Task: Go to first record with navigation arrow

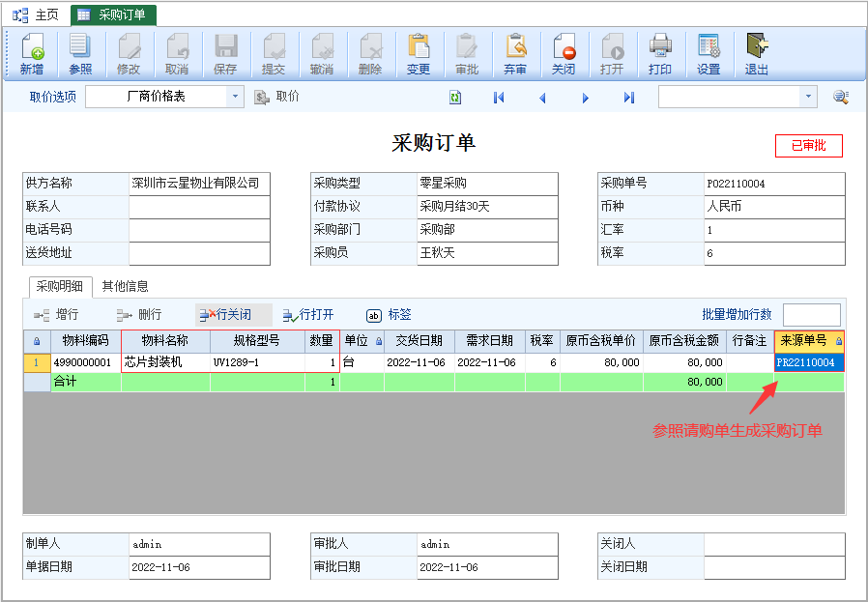Action: pos(499,98)
